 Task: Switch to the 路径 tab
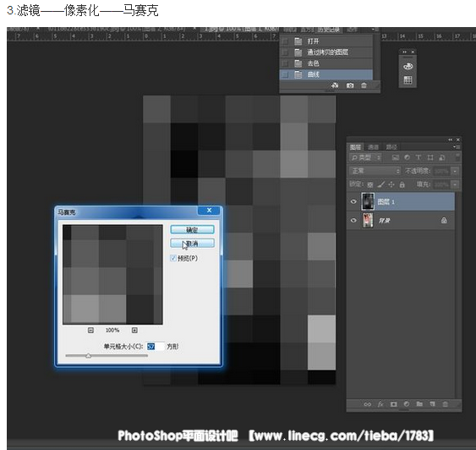pyautogui.click(x=391, y=147)
